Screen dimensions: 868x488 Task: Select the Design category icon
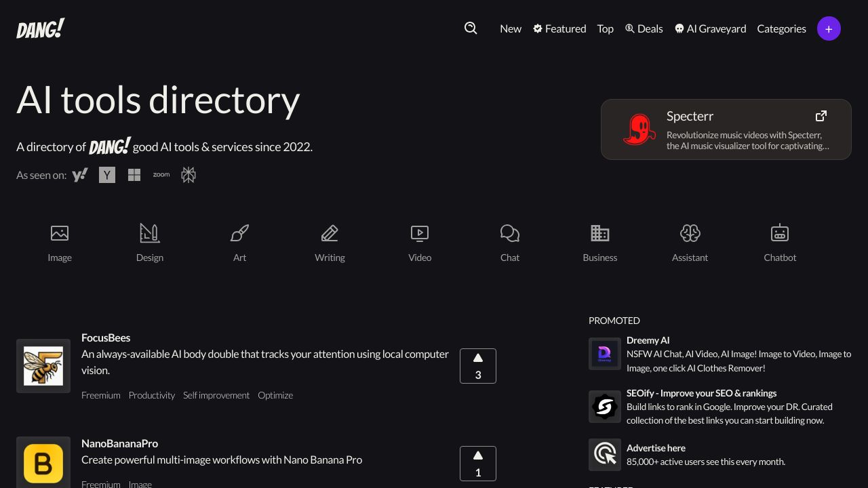tap(149, 233)
